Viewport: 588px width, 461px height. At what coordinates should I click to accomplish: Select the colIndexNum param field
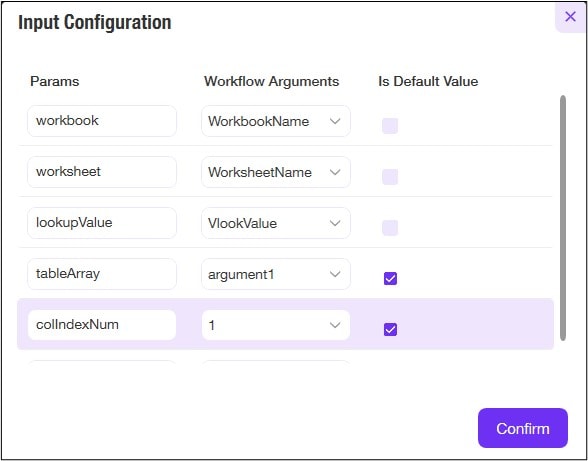point(102,325)
